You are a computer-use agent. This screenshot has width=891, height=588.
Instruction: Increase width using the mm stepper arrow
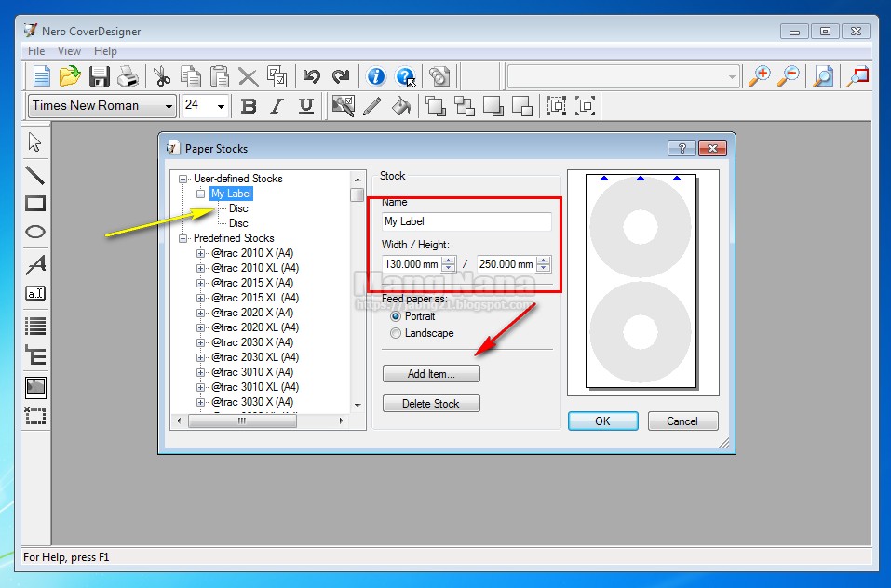448,260
